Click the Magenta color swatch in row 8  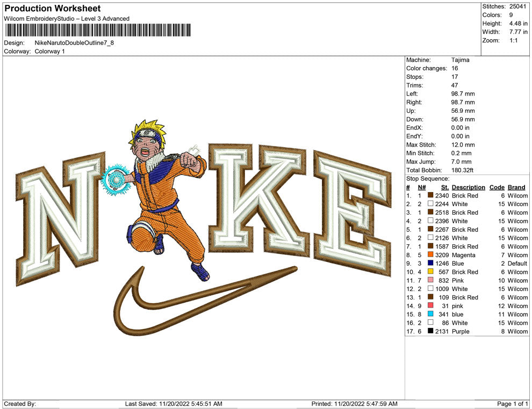[x=430, y=255]
